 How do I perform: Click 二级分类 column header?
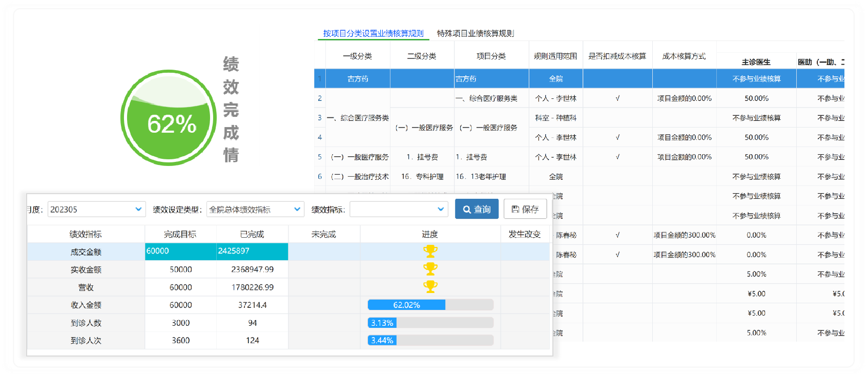pos(422,56)
